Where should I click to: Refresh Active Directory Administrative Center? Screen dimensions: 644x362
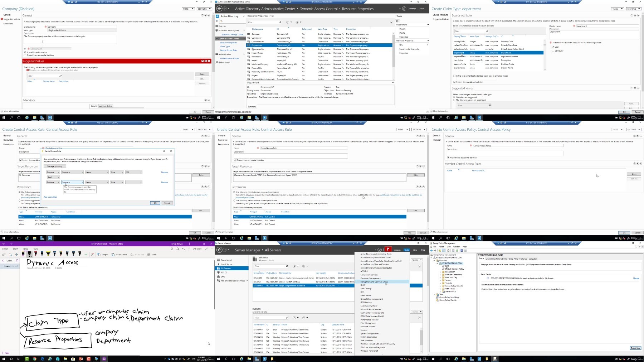(404, 9)
